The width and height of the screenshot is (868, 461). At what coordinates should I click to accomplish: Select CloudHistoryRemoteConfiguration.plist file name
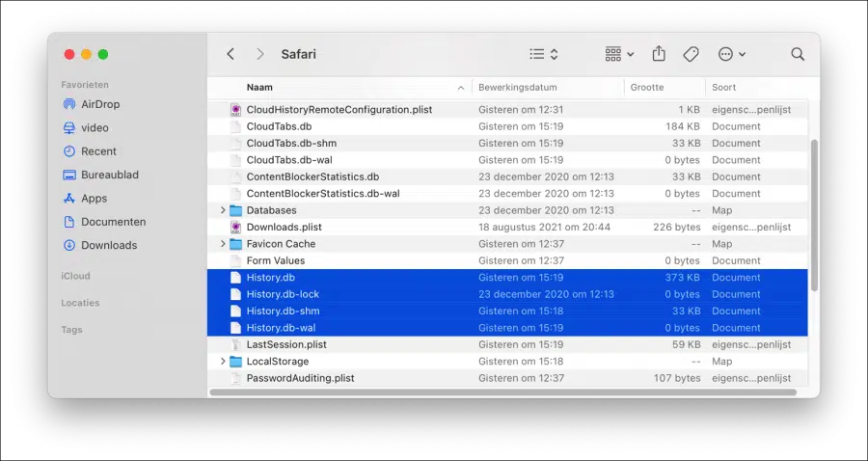pos(339,110)
